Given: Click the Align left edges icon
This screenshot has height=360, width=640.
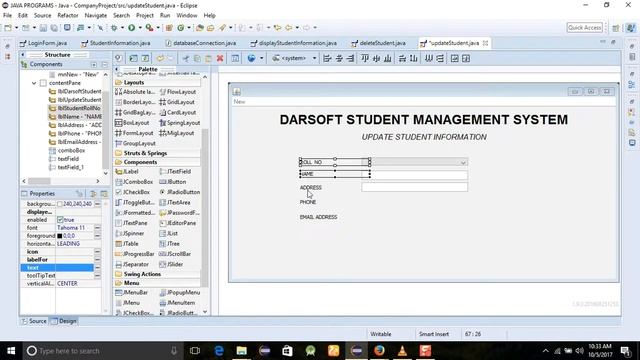Looking at the screenshot, I should pyautogui.click(x=327, y=58).
